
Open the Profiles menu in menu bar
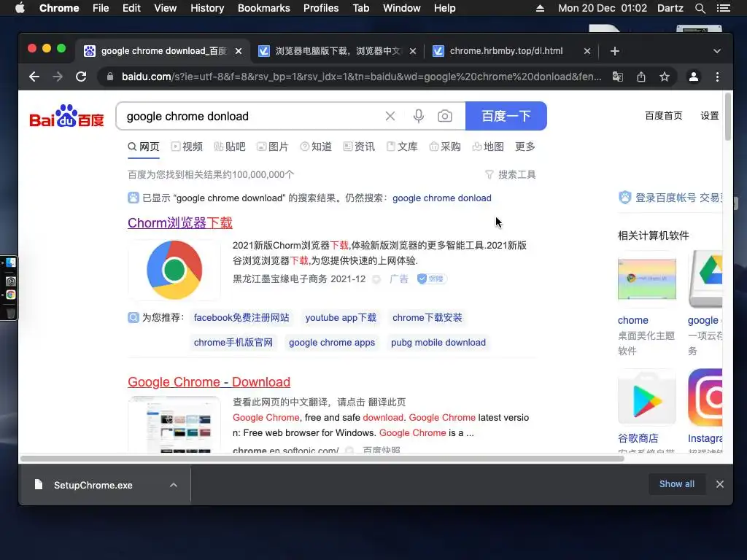(x=321, y=8)
